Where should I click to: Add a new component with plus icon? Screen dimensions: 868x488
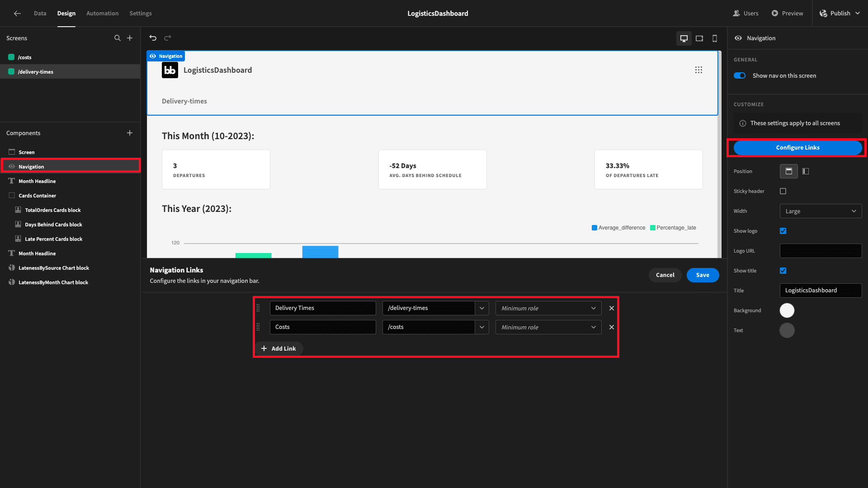[130, 133]
